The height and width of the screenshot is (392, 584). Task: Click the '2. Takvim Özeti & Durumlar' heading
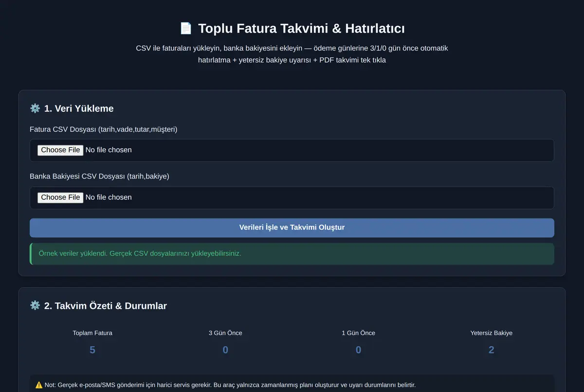106,305
